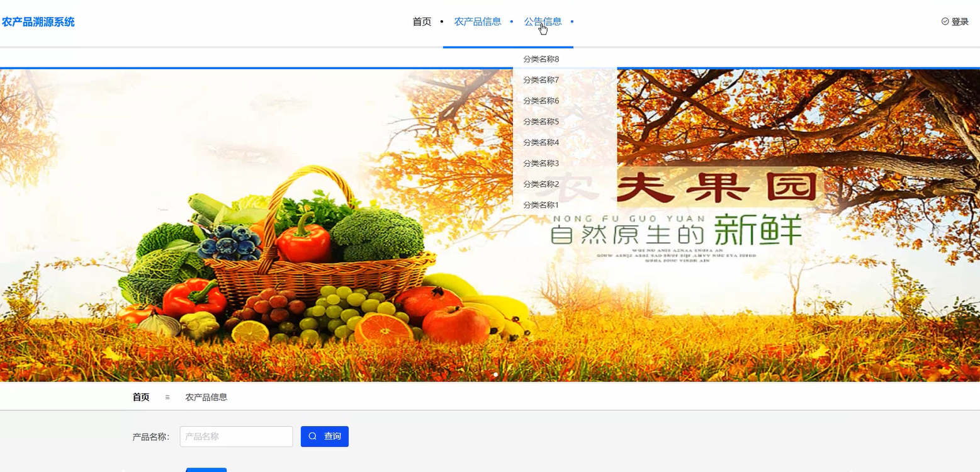
Task: Select the magnifier icon inside 查询 button
Action: coord(312,436)
